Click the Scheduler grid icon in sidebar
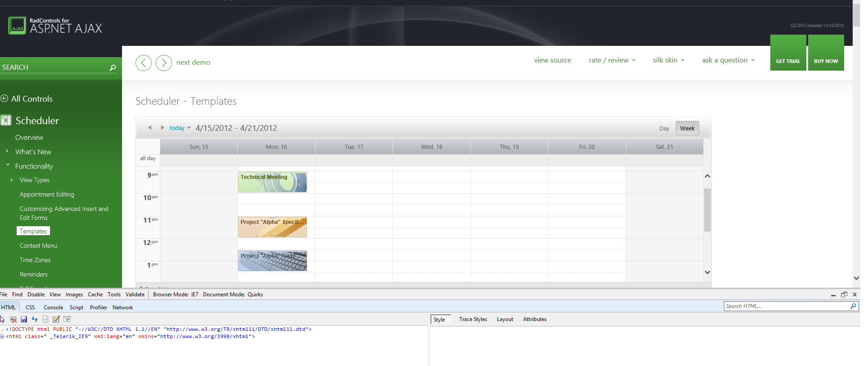 (x=6, y=120)
